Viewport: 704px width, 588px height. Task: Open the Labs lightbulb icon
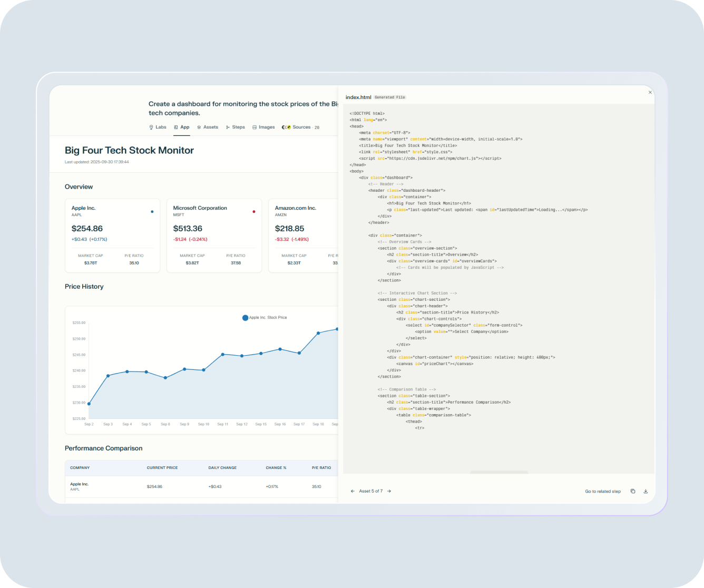pyautogui.click(x=151, y=127)
